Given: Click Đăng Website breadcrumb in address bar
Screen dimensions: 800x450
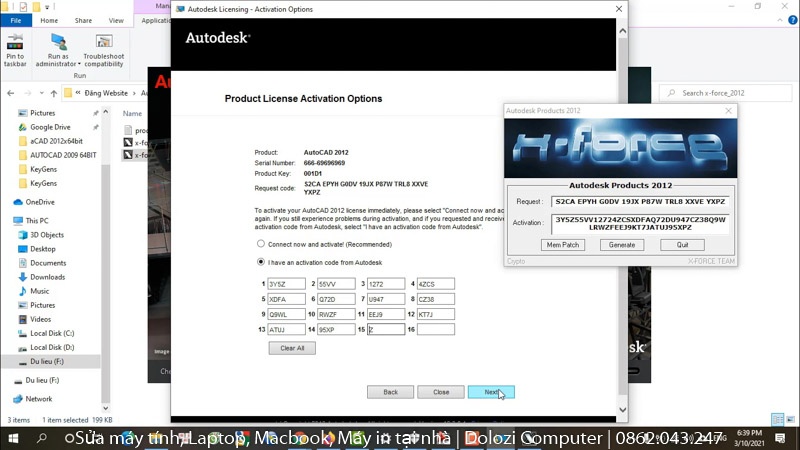Looking at the screenshot, I should point(106,93).
